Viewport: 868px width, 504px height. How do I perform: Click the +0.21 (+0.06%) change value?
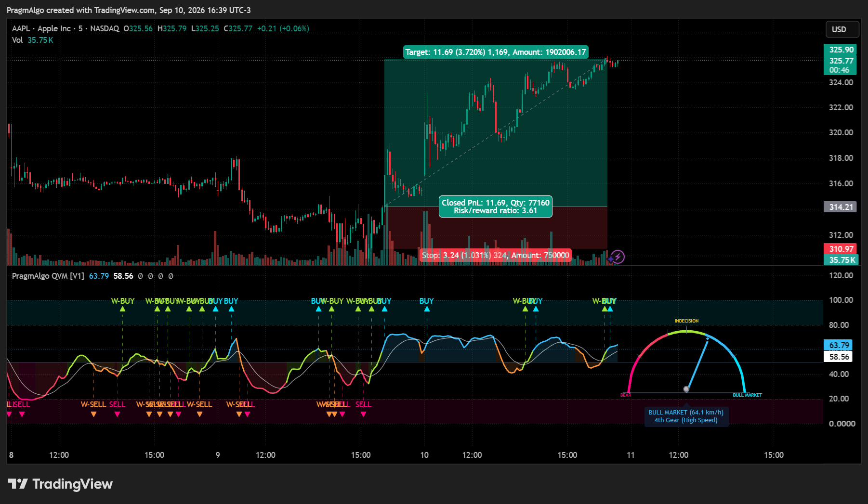[283, 28]
